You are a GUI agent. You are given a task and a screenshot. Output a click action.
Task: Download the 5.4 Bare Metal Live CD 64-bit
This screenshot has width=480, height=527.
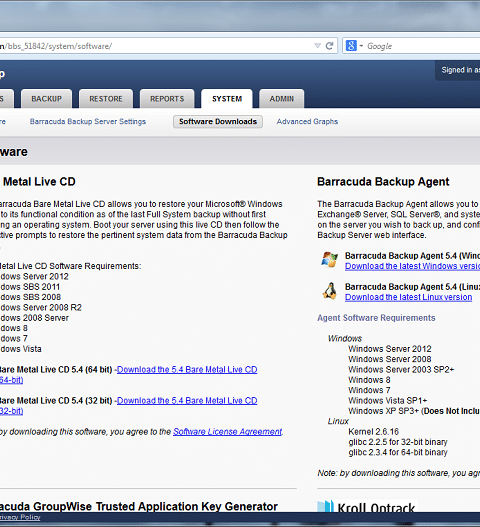click(x=187, y=369)
